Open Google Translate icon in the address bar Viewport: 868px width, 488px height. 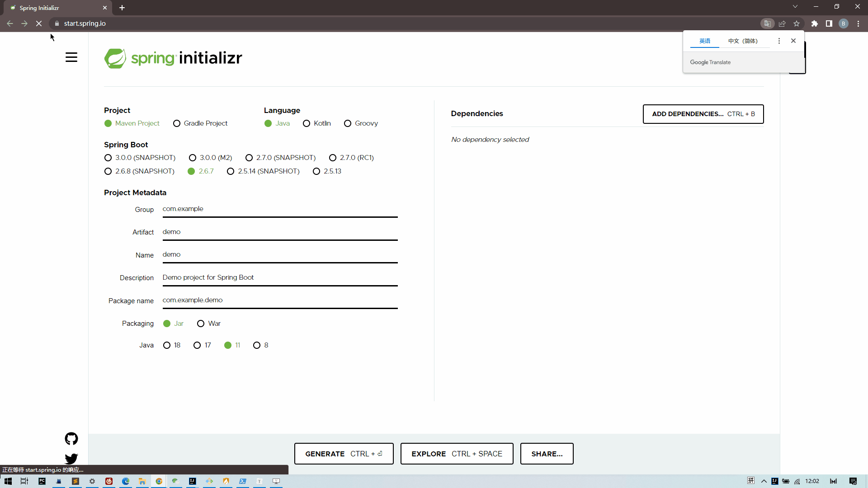coord(767,23)
